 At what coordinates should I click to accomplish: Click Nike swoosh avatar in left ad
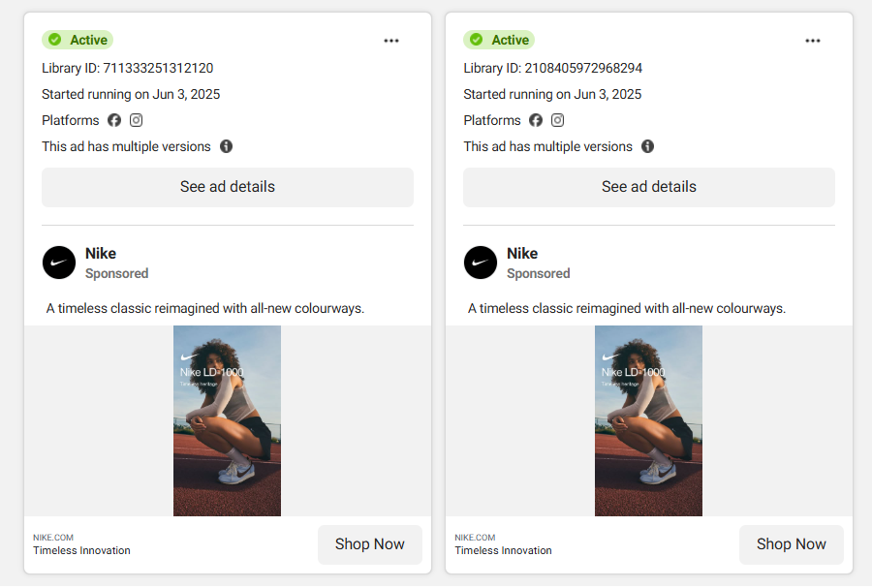59,263
